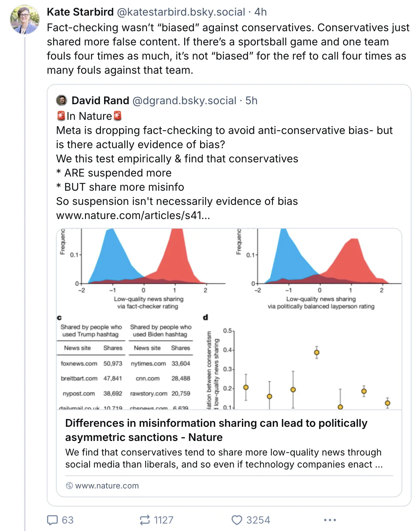This screenshot has width=420, height=531.
Task: Click the Kate Starbird display name
Action: (80, 12)
